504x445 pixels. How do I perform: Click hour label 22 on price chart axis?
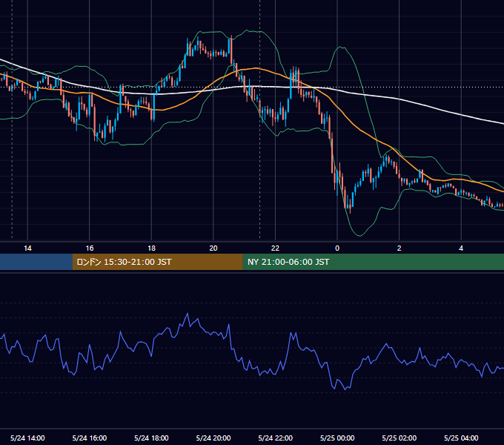pos(276,248)
